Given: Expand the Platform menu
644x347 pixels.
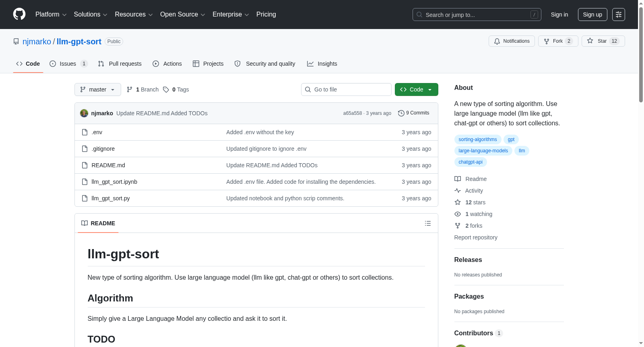Looking at the screenshot, I should (x=51, y=15).
